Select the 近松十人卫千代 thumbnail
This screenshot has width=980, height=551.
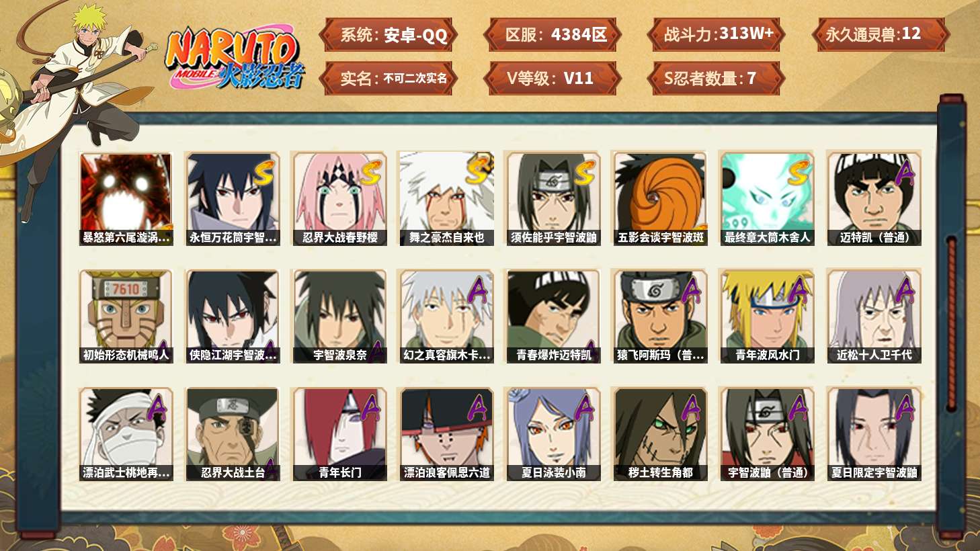click(874, 316)
